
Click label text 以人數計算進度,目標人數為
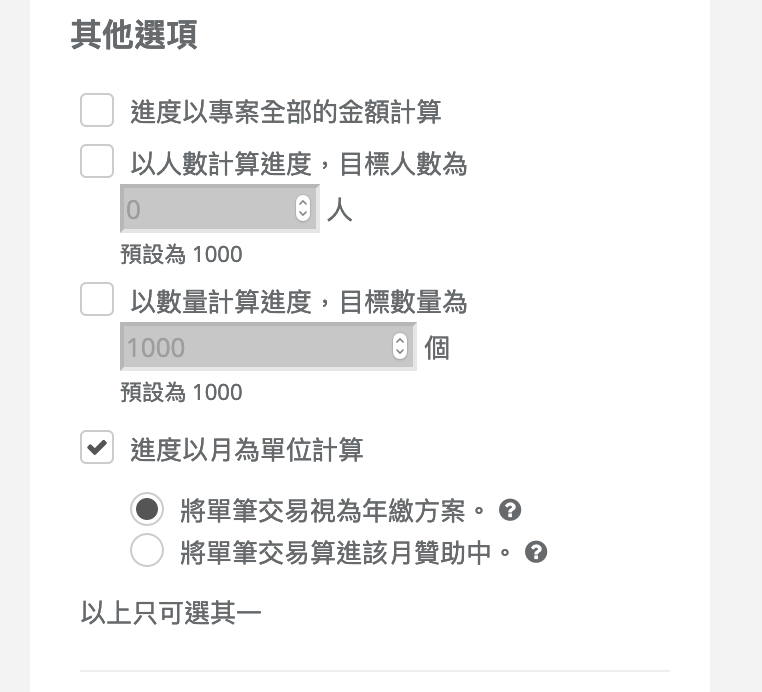click(x=298, y=163)
